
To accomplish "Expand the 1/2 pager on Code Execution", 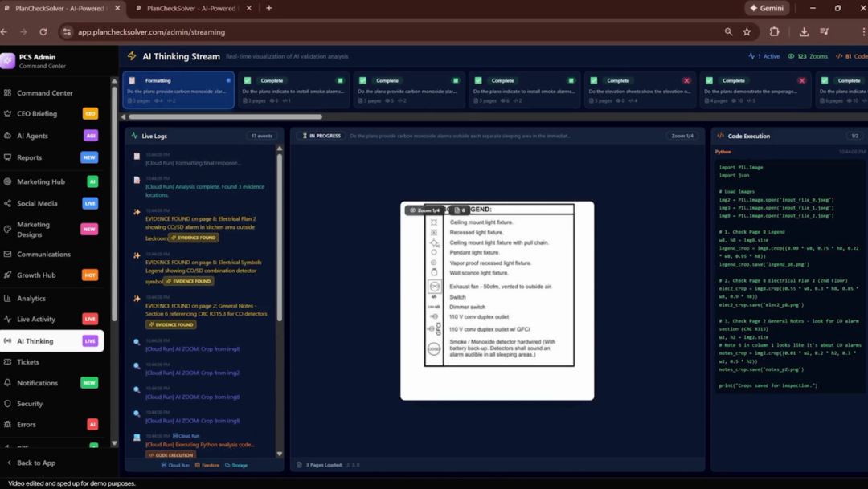I will click(855, 135).
